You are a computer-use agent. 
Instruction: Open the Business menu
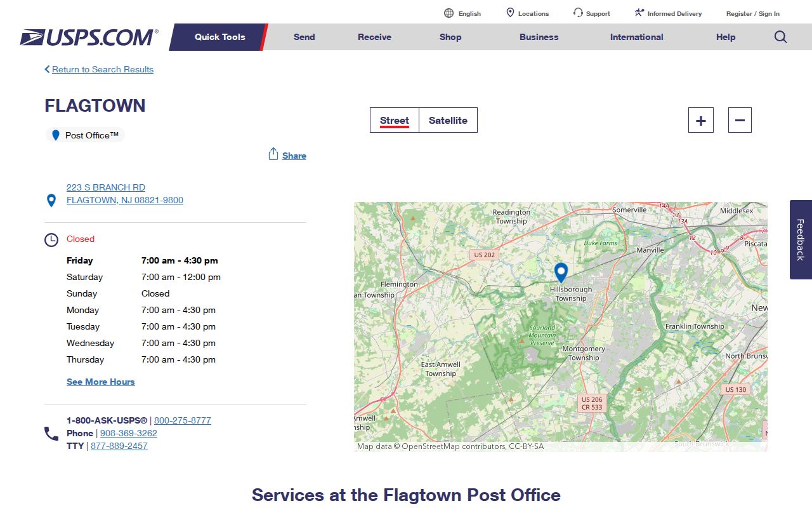click(x=539, y=37)
